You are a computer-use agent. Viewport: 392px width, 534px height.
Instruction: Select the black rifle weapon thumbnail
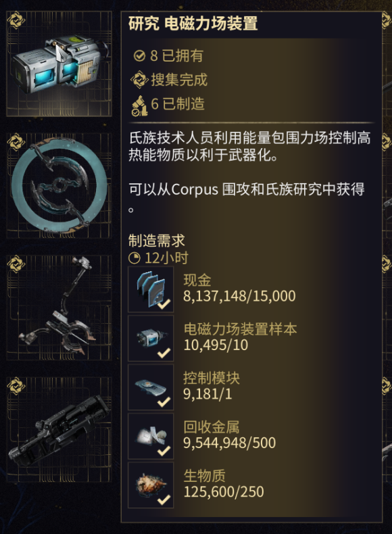pos(59,430)
